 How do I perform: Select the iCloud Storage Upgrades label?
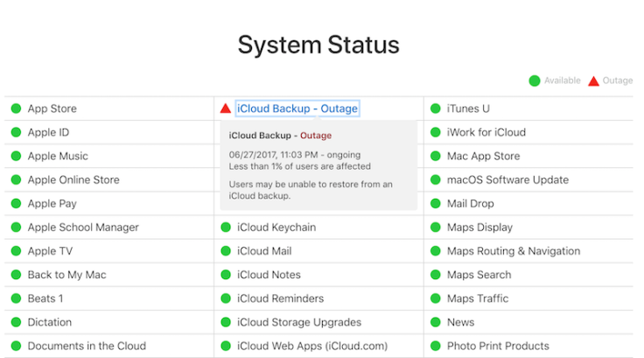click(299, 323)
